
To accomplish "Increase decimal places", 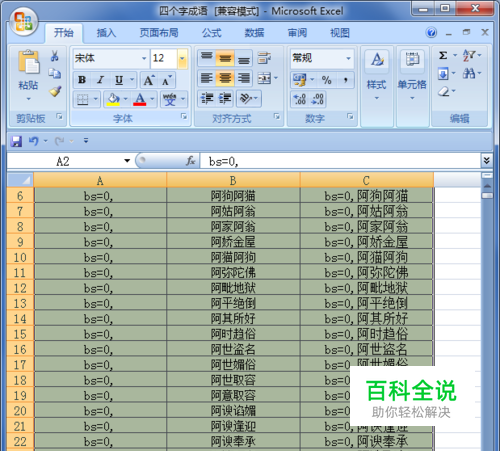I will click(299, 99).
